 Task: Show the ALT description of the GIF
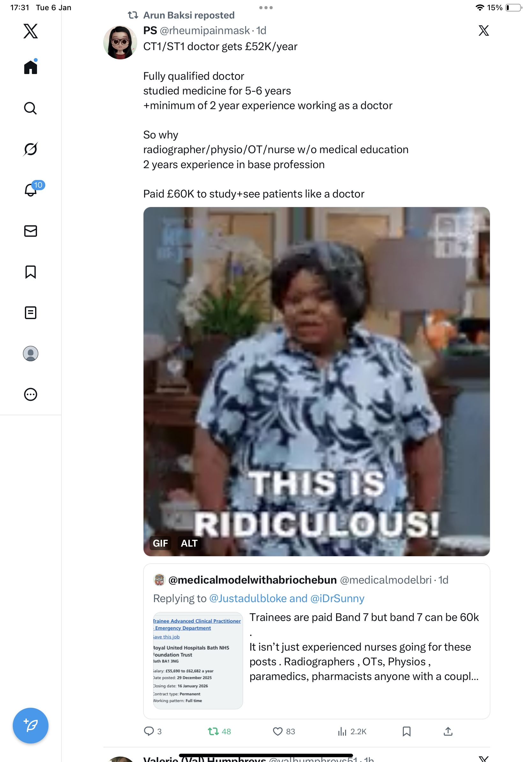[189, 543]
